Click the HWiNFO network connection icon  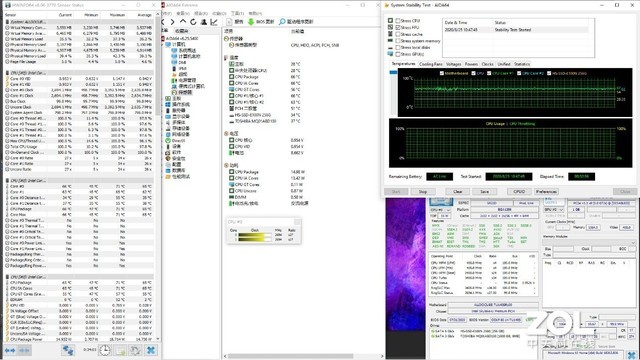point(68,350)
